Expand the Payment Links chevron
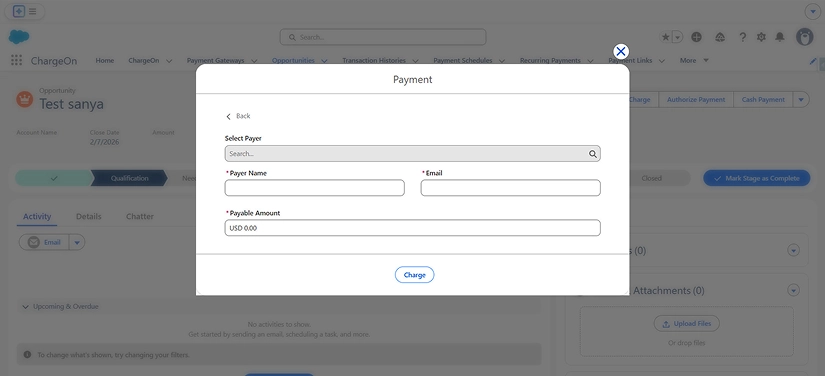This screenshot has width=825, height=376. coord(661,61)
